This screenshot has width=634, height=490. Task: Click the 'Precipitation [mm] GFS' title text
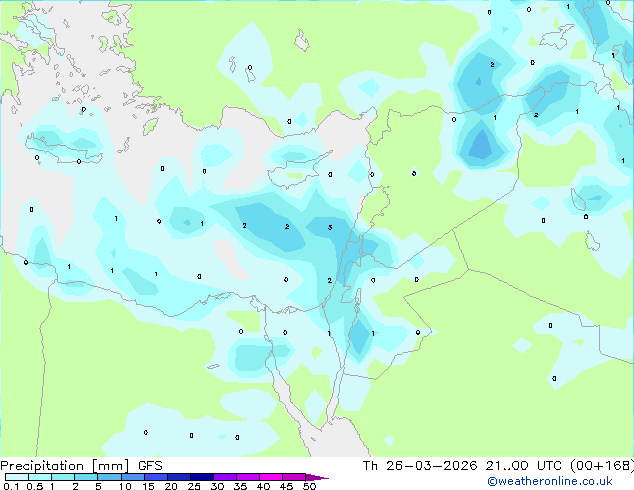click(81, 466)
